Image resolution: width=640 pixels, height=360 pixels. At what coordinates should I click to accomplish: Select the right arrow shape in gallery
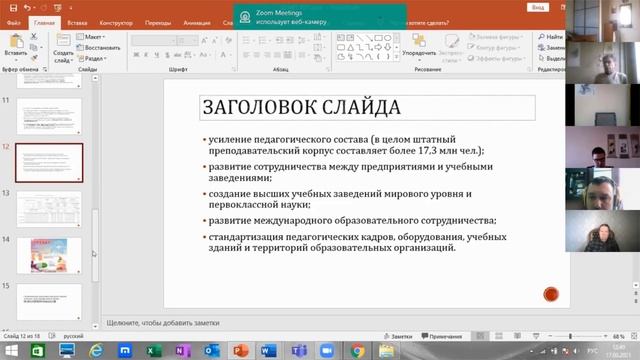coord(378,47)
